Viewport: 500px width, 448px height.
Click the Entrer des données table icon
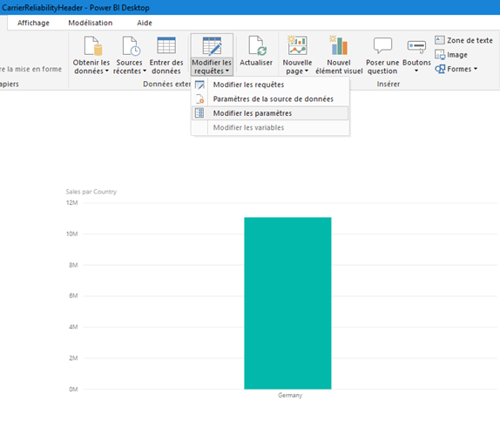point(166,45)
